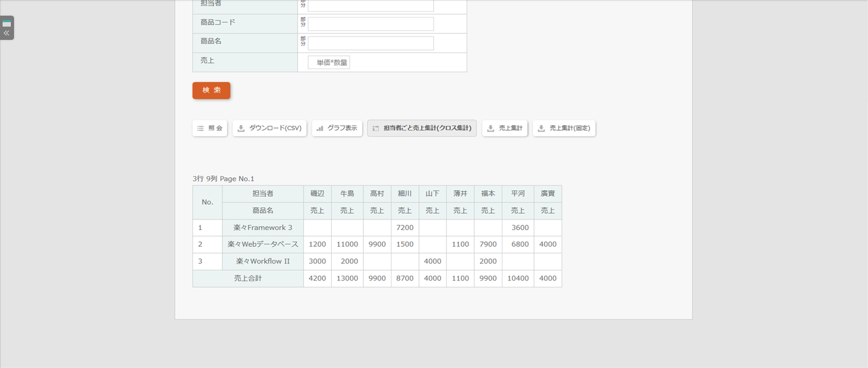Click the 楽々Framework 3 row label
Screen dimensions: 868x368
click(262, 228)
